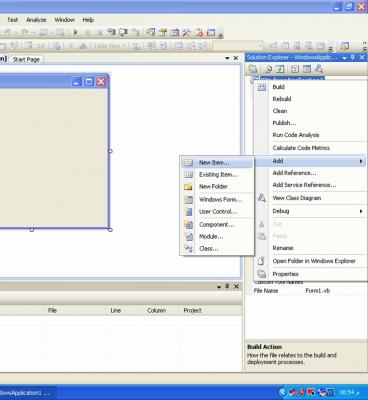Open the Window menu

64,20
